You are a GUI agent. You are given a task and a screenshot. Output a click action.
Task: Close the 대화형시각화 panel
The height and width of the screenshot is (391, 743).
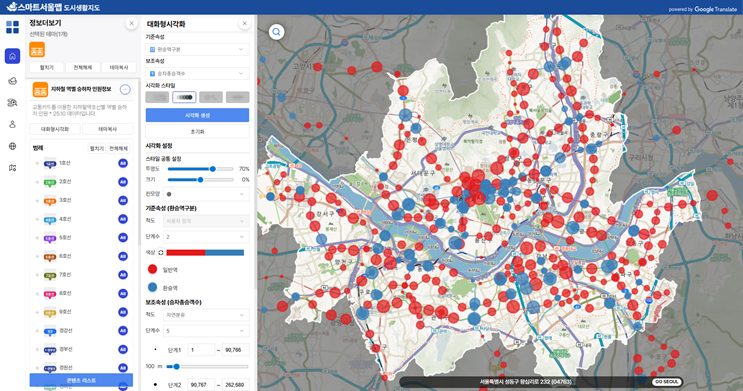coord(245,23)
